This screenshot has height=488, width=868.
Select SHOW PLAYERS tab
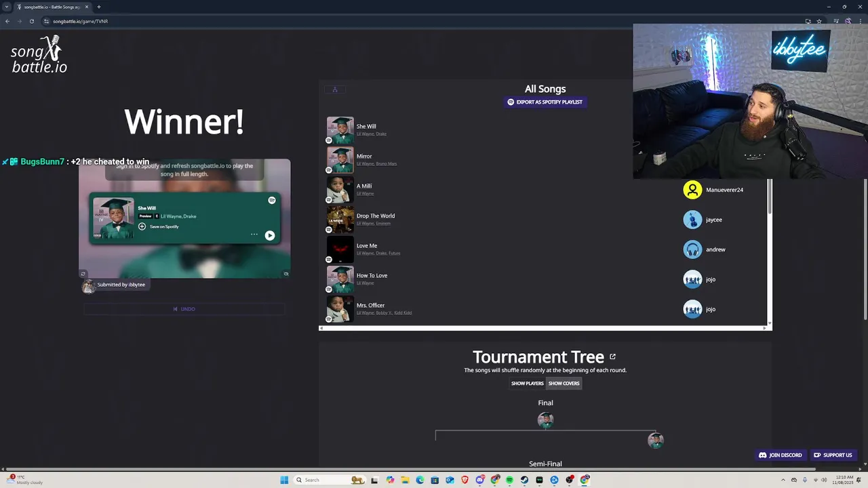(x=527, y=384)
